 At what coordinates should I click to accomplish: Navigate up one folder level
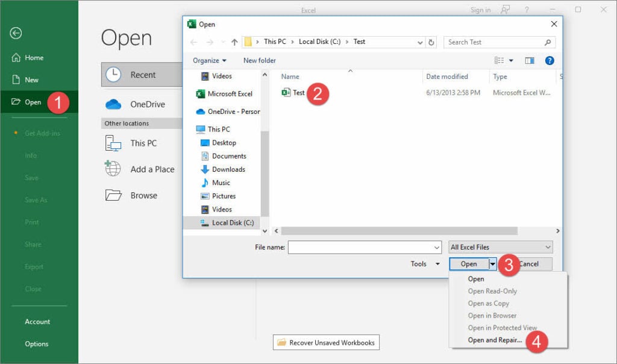click(234, 42)
